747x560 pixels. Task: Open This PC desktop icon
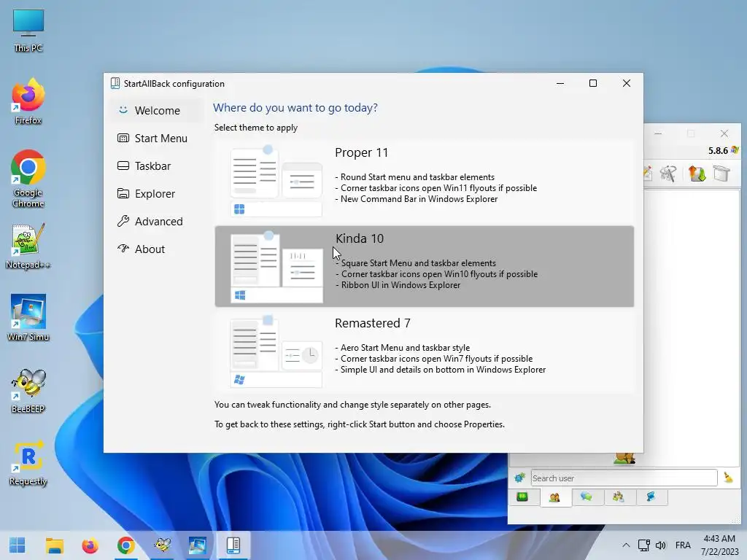[28, 31]
